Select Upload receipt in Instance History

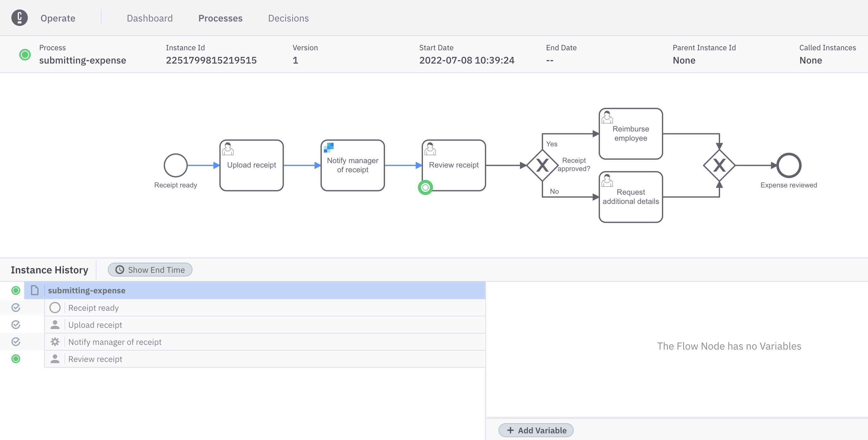pyautogui.click(x=95, y=325)
